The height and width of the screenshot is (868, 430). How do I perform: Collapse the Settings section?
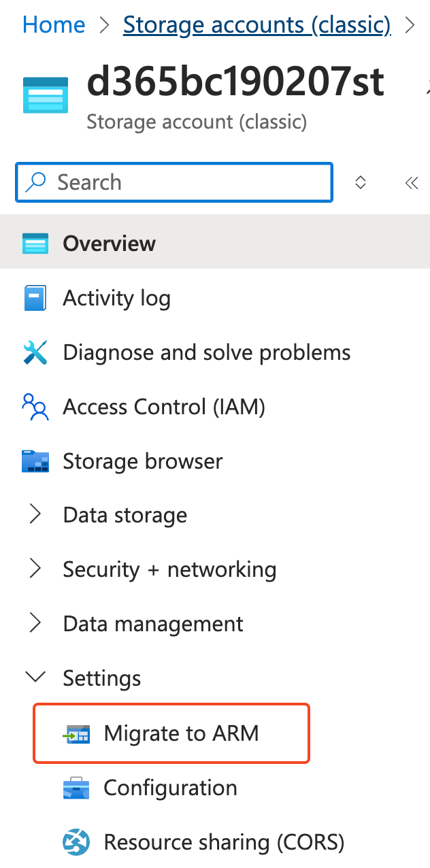pyautogui.click(x=35, y=678)
